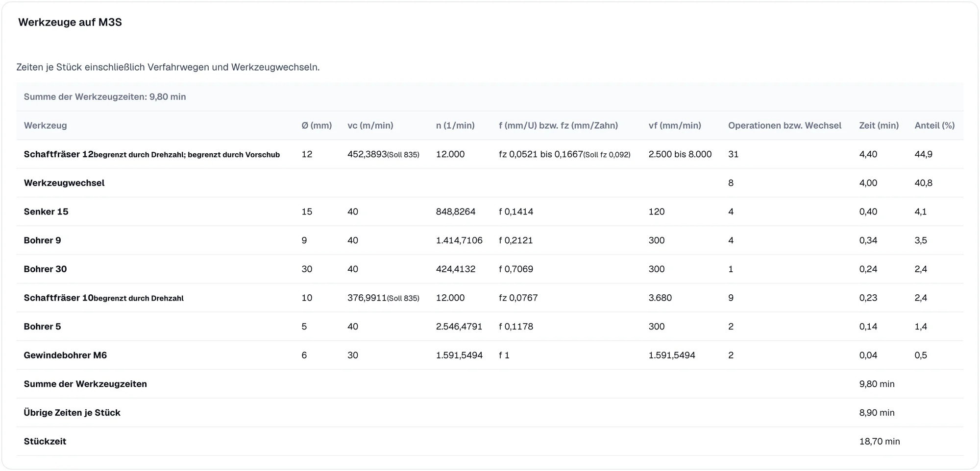
Task: Select the 'Schaftfräser 12' row label
Action: pyautogui.click(x=58, y=154)
